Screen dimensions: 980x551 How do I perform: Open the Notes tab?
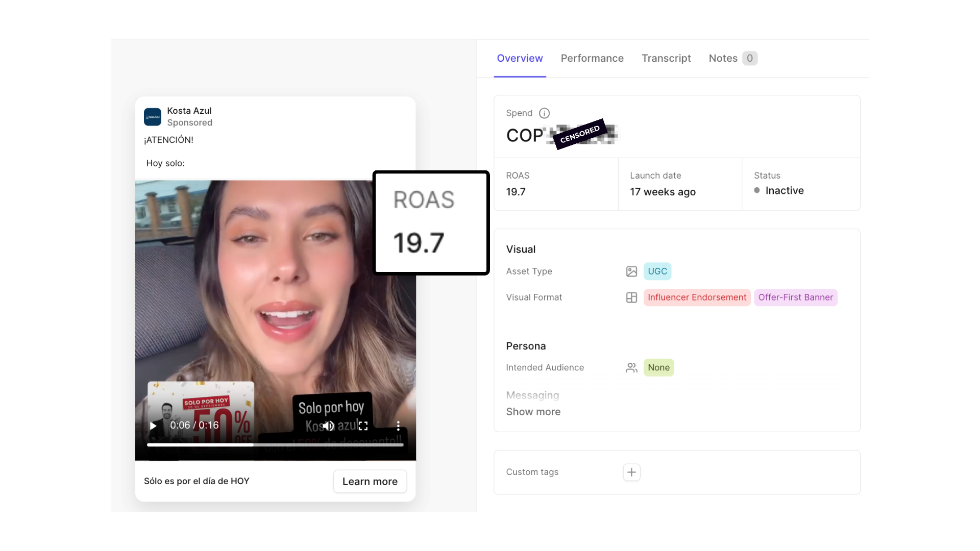click(x=723, y=58)
